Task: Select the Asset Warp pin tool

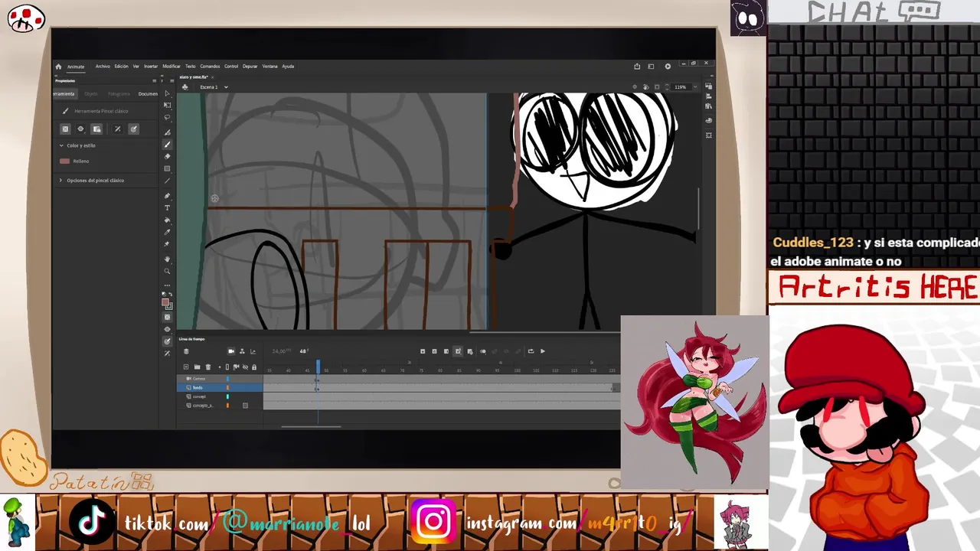Action: 167,244
